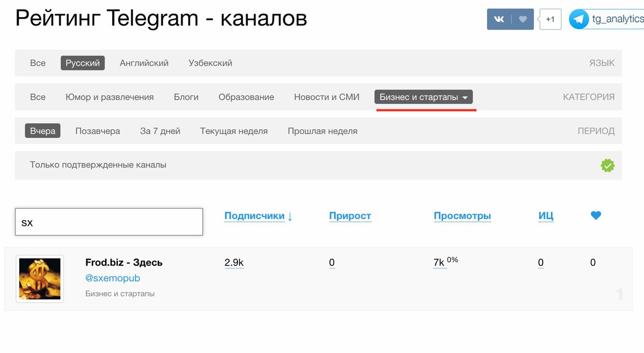Select the Позавчера period

point(98,131)
